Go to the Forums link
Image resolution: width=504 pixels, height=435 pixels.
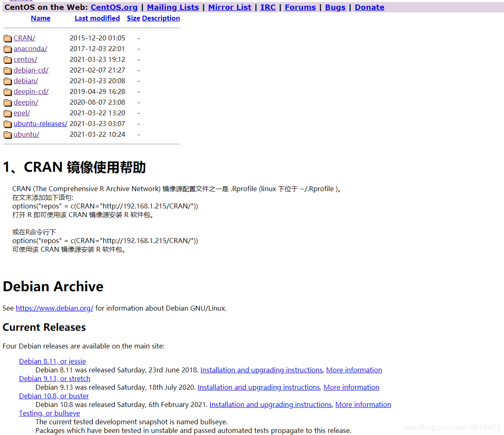[x=300, y=7]
